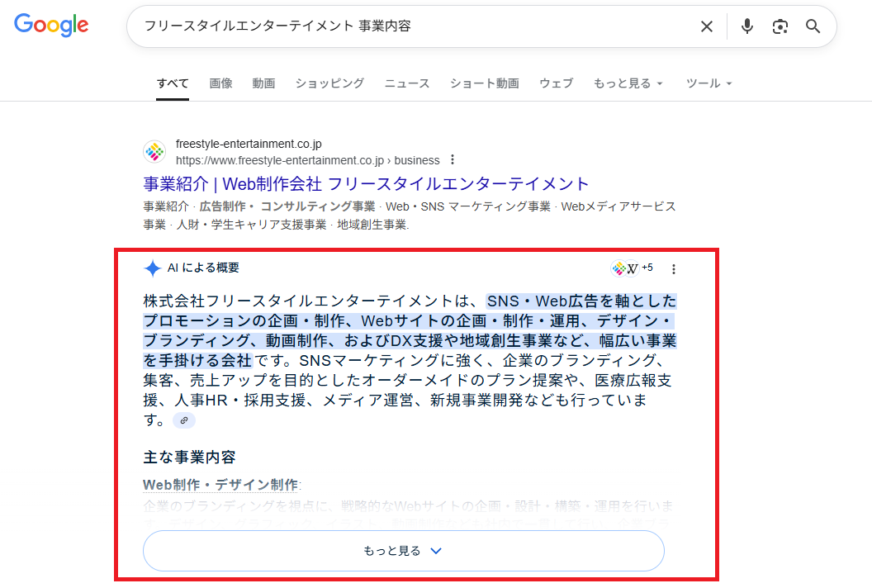Start voice search with microphone icon
Image resolution: width=872 pixels, height=588 pixels.
tap(746, 26)
